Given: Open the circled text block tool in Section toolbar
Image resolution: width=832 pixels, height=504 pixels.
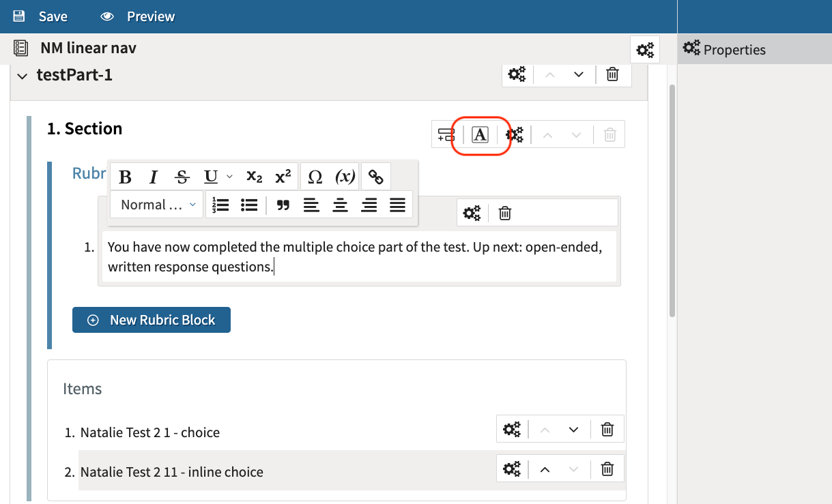Looking at the screenshot, I should point(481,134).
